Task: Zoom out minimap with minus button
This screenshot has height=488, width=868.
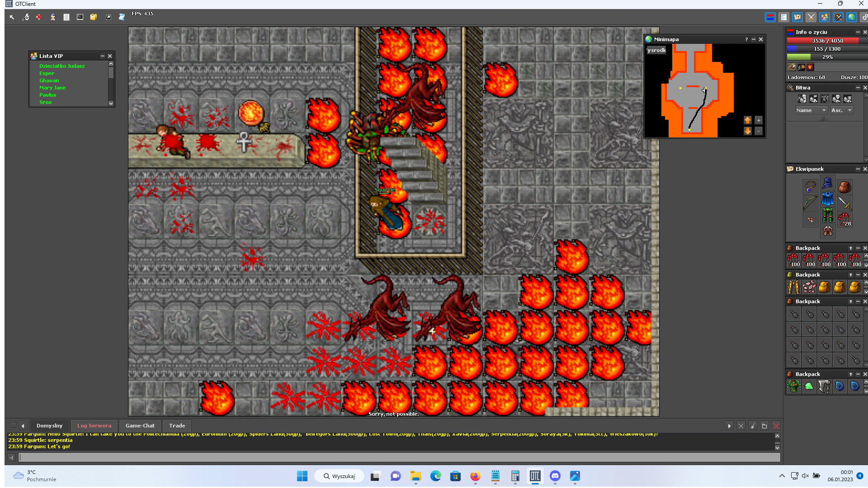Action: coord(759,131)
